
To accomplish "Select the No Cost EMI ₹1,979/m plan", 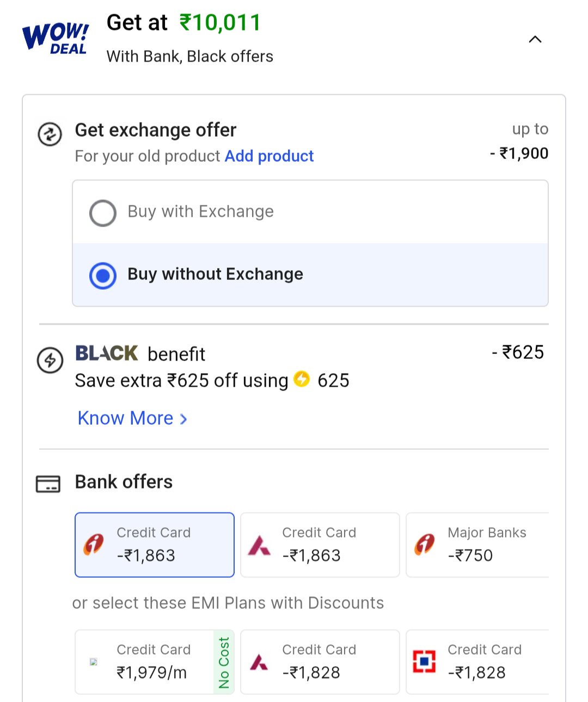I will (x=155, y=662).
